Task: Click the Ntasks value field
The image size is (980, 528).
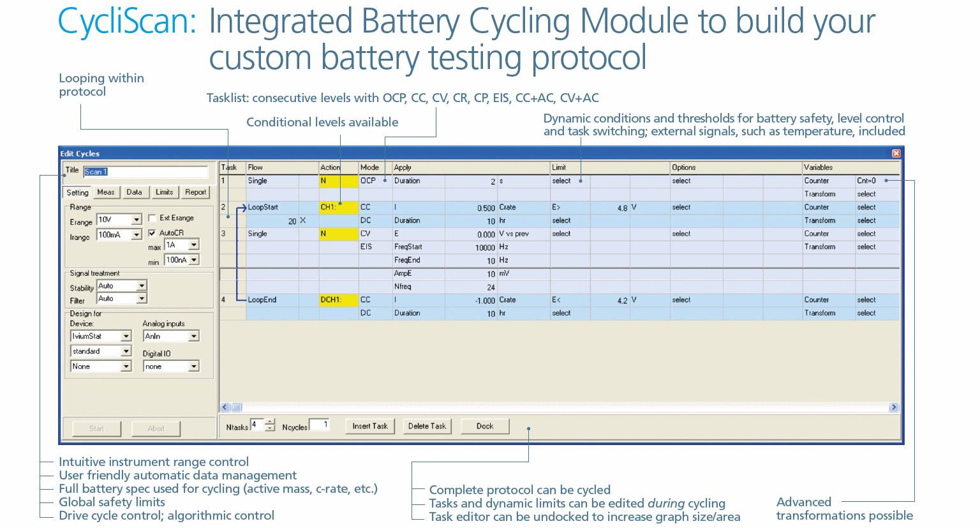Action: [258, 425]
